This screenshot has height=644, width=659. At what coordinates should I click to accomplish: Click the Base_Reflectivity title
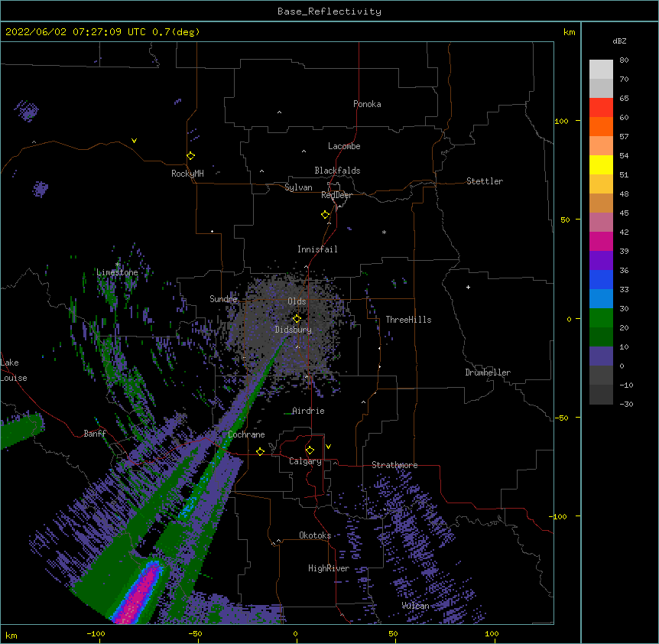coord(329,11)
